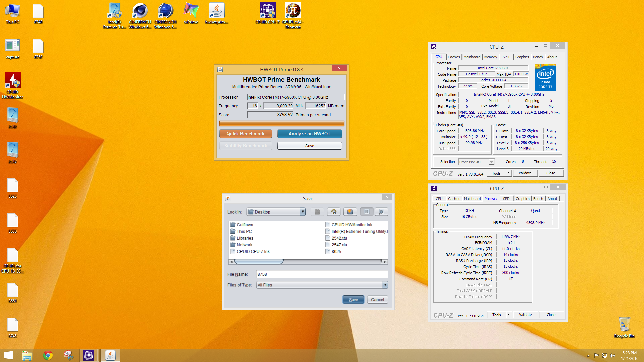Switch to HWBOT Prime Java taskbar button
Viewport: 644px width, 362px height.
(110, 355)
